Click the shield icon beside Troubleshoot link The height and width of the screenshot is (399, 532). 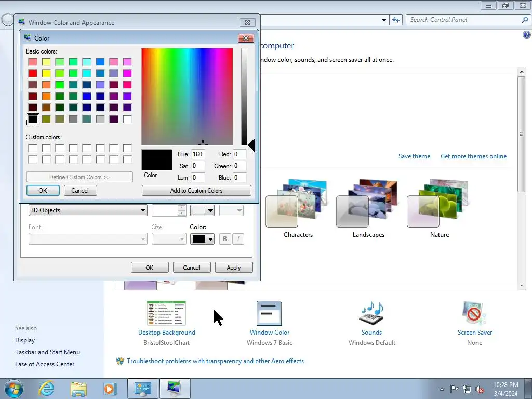(120, 361)
